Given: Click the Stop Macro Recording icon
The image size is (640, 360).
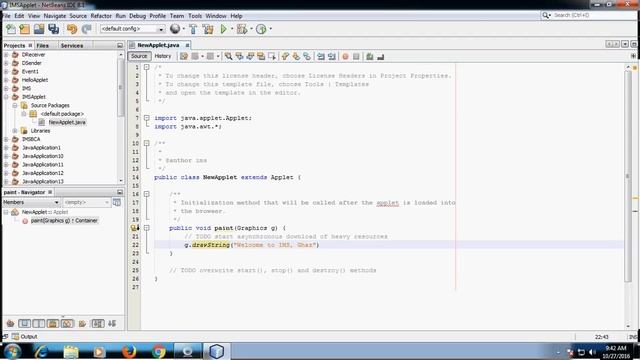Looking at the screenshot, I should coord(356,56).
